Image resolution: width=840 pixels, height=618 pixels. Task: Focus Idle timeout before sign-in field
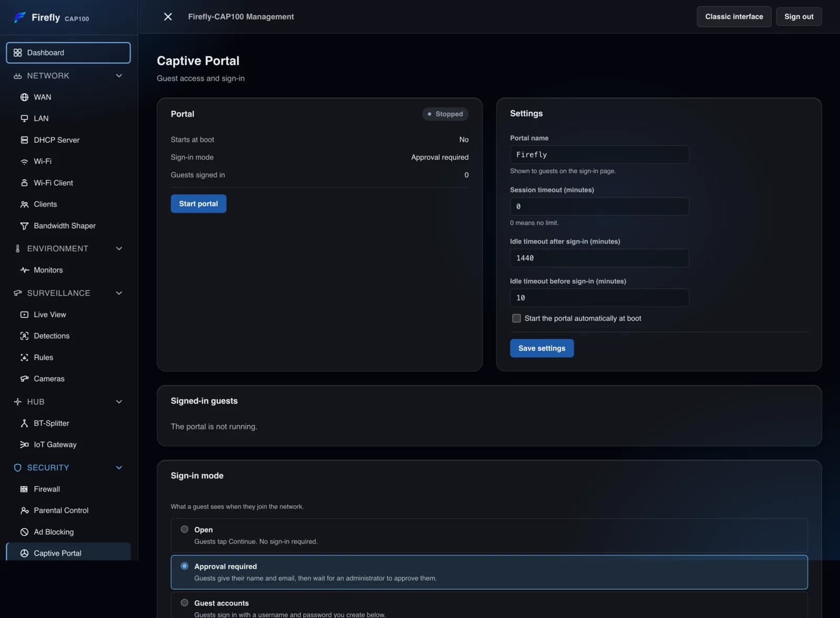(600, 298)
